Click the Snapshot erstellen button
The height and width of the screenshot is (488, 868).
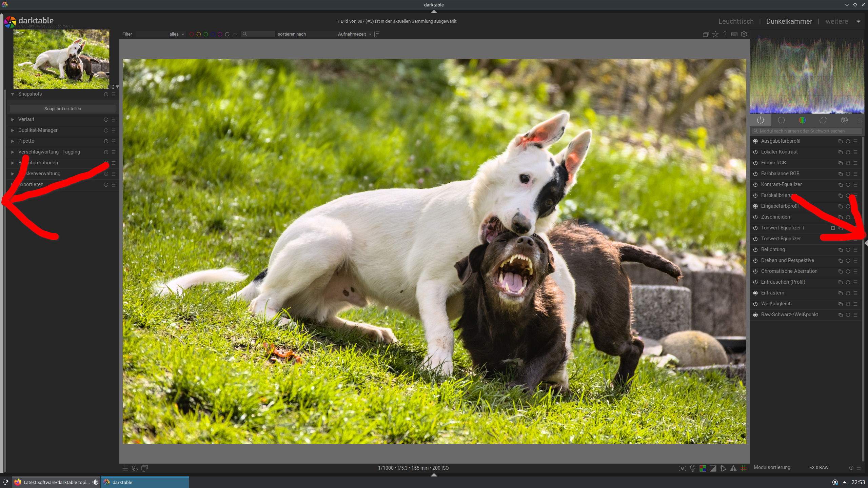tap(63, 108)
